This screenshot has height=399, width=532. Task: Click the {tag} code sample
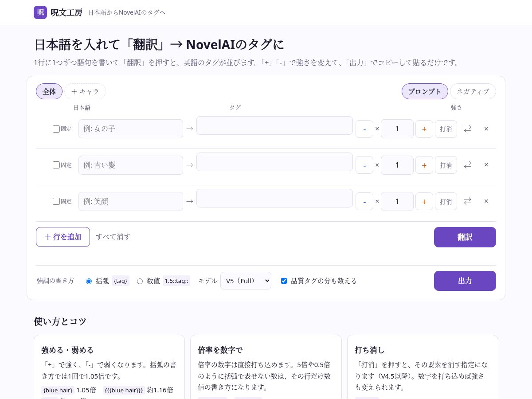click(x=121, y=281)
